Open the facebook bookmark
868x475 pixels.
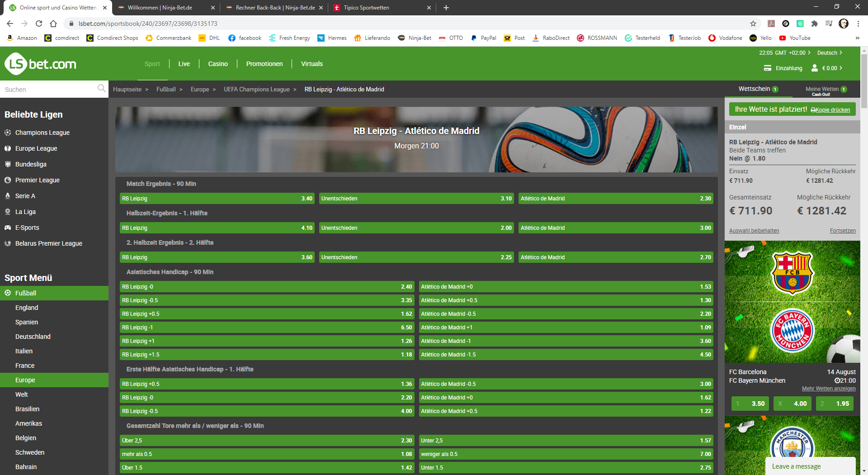[245, 38]
